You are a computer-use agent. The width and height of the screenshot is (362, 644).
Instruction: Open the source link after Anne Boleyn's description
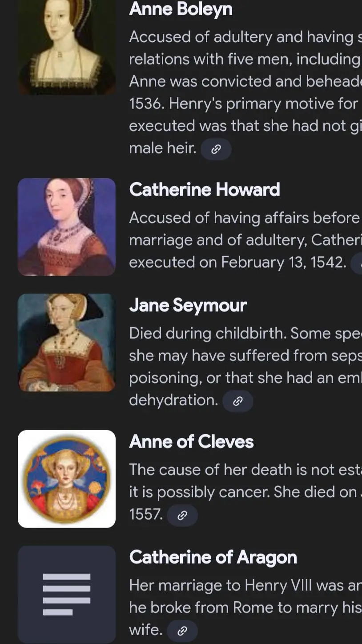click(216, 149)
